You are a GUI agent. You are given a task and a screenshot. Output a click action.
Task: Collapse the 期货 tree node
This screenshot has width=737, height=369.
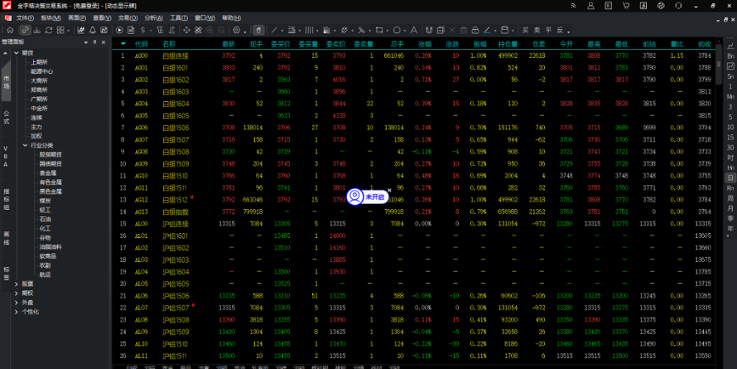click(x=16, y=53)
